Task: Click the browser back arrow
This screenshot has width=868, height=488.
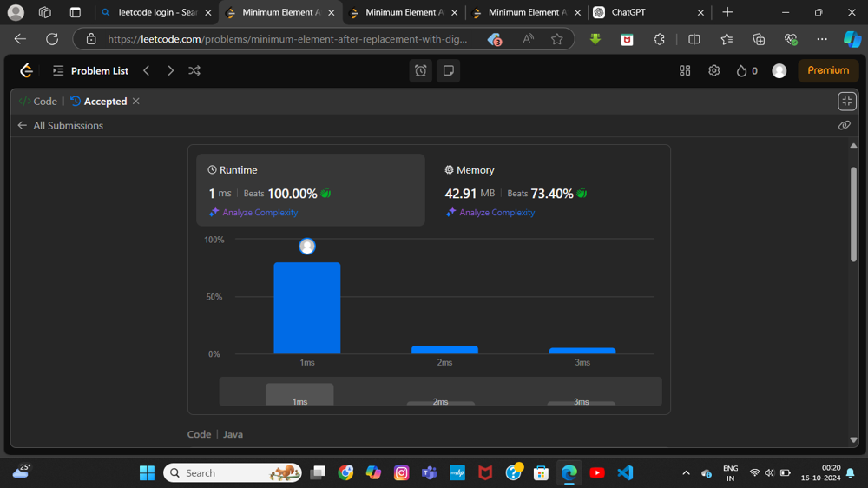Action: click(21, 39)
